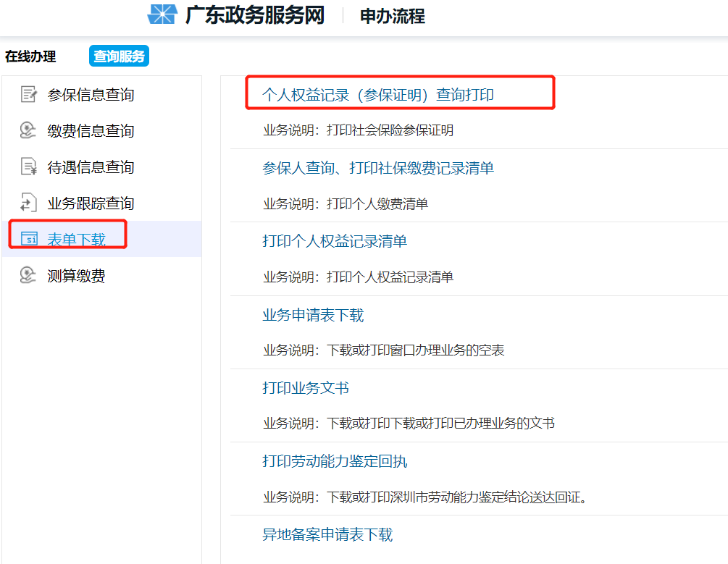
Task: Open 参保信息查询 in the sidebar
Action: (91, 94)
